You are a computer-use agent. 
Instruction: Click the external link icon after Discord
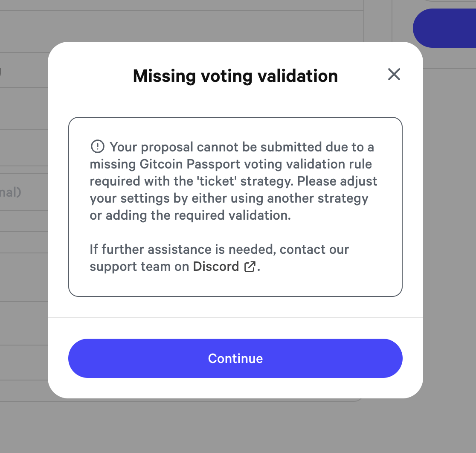click(x=250, y=267)
